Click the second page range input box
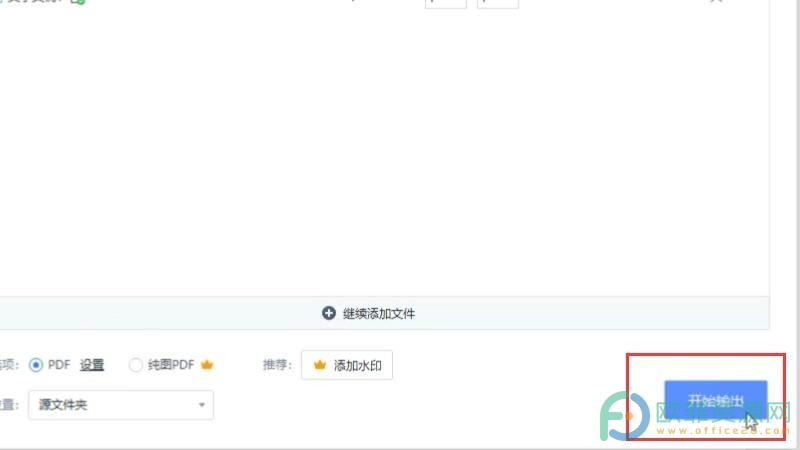Screen dimensions: 800x450 pyautogui.click(x=497, y=3)
